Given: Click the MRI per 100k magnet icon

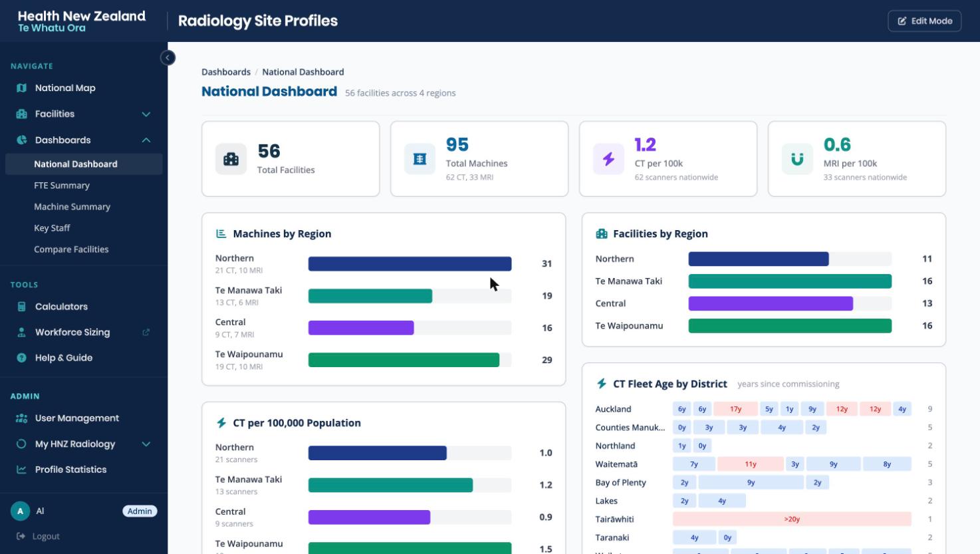Looking at the screenshot, I should tap(797, 159).
